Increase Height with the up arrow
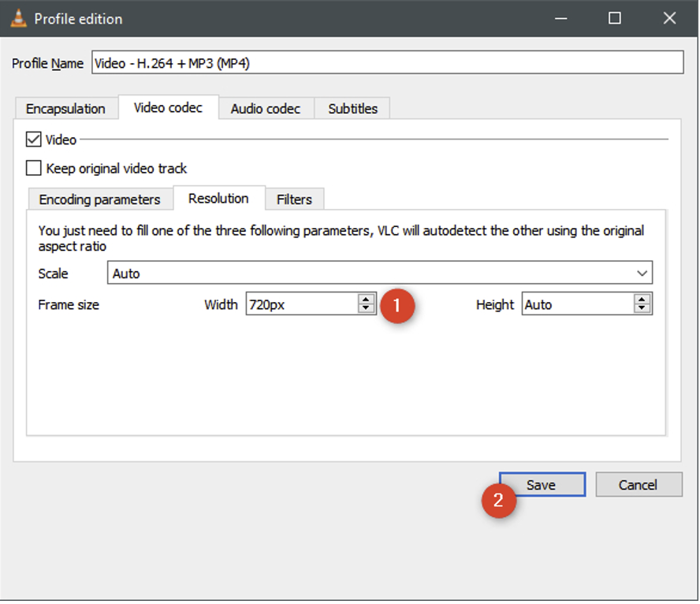Image resolution: width=700 pixels, height=604 pixels. pos(642,299)
